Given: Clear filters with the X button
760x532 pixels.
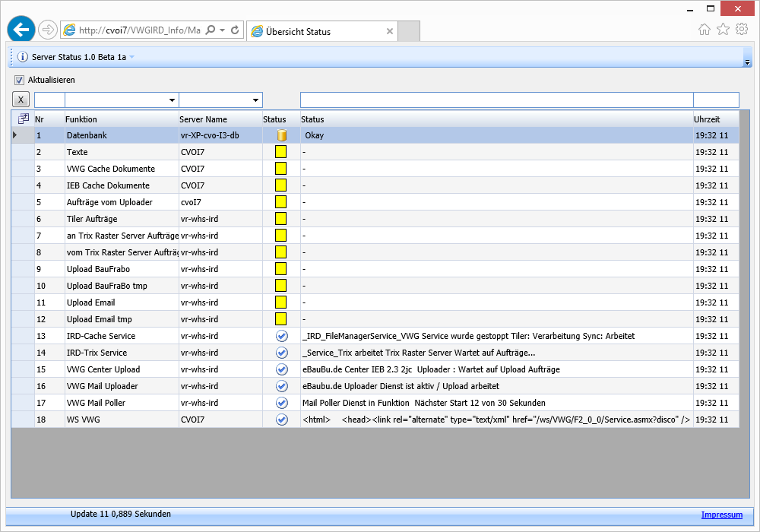Looking at the screenshot, I should tap(21, 100).
